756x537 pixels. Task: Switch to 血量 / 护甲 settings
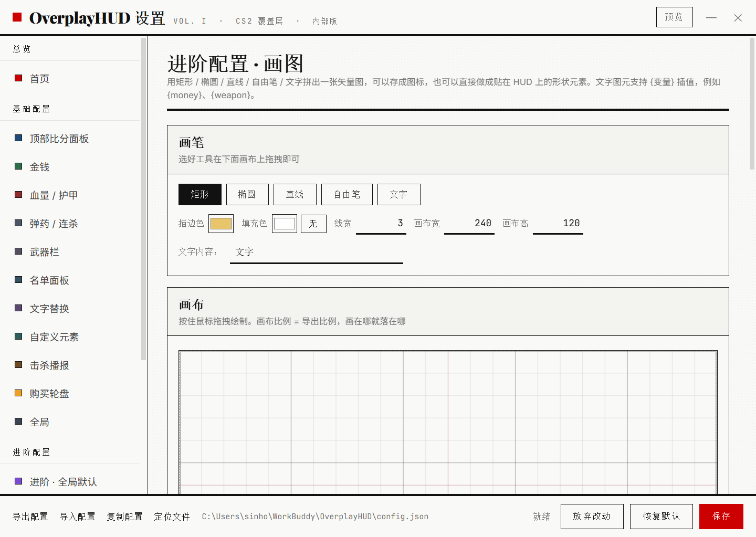tap(70, 195)
